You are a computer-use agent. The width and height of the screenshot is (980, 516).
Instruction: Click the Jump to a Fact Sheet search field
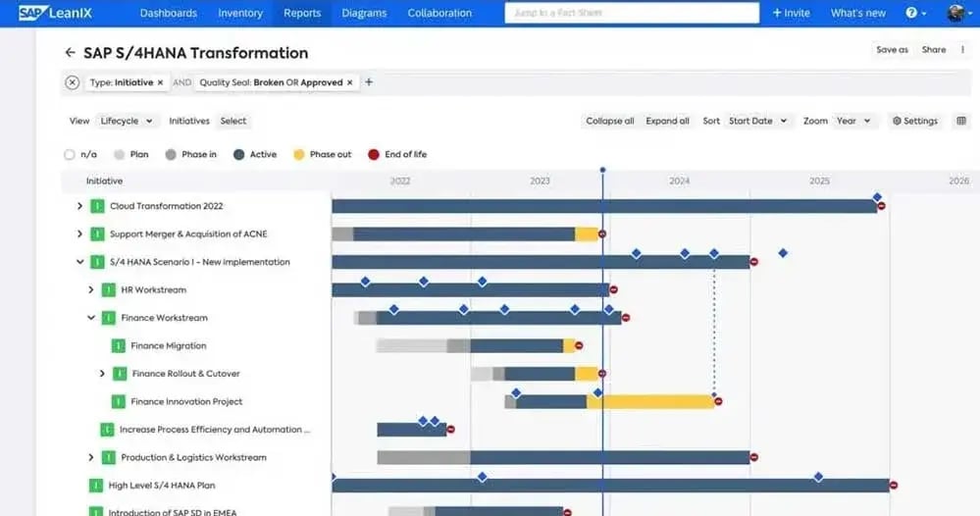pyautogui.click(x=632, y=13)
